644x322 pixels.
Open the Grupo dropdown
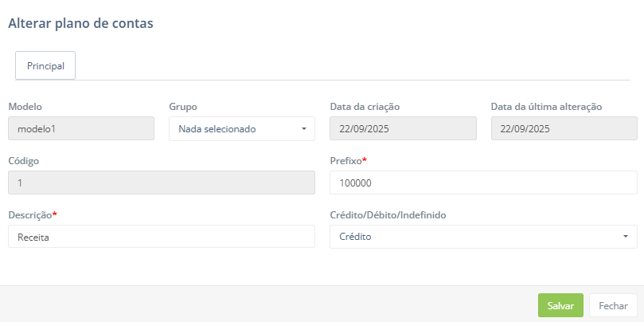click(242, 128)
